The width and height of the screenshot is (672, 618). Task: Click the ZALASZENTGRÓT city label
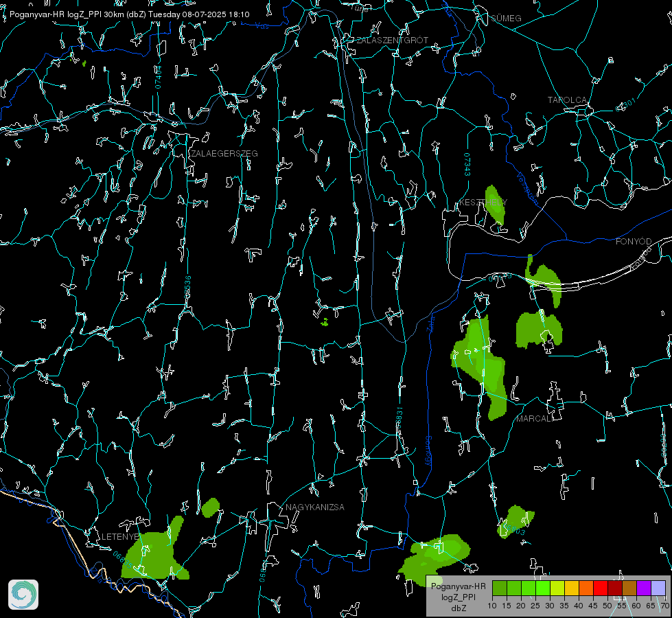coord(393,41)
